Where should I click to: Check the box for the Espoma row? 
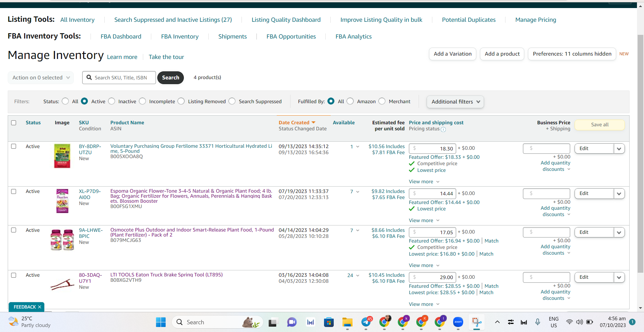pos(14,191)
